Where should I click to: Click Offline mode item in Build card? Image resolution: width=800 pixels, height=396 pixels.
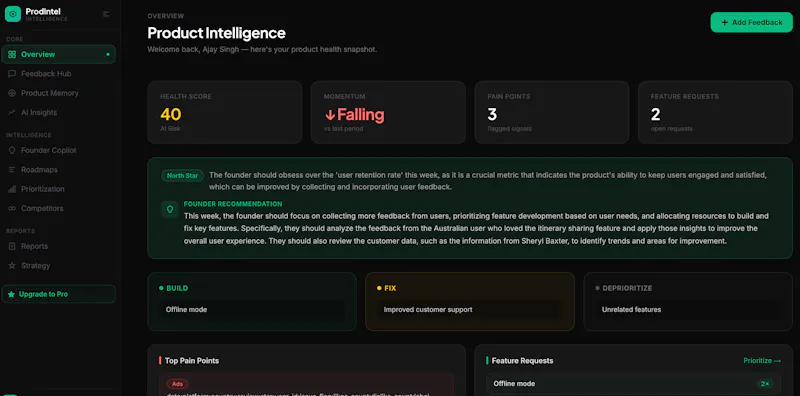[x=252, y=310]
